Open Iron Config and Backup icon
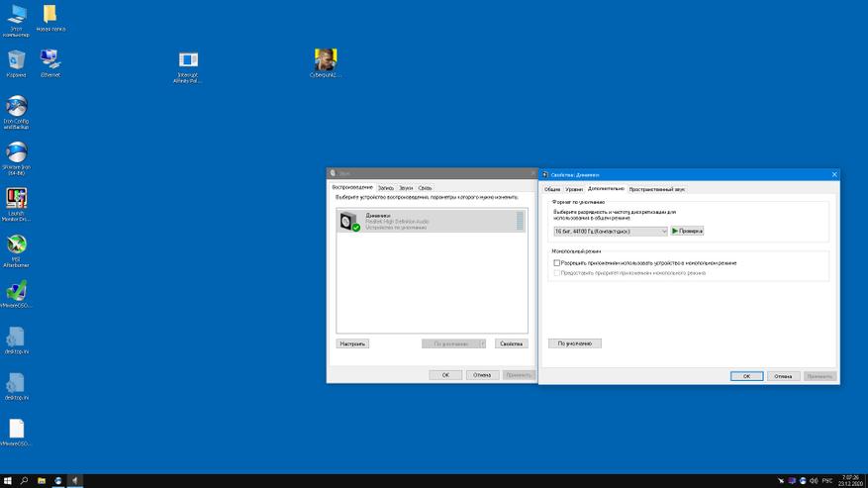The image size is (868, 488). click(17, 108)
